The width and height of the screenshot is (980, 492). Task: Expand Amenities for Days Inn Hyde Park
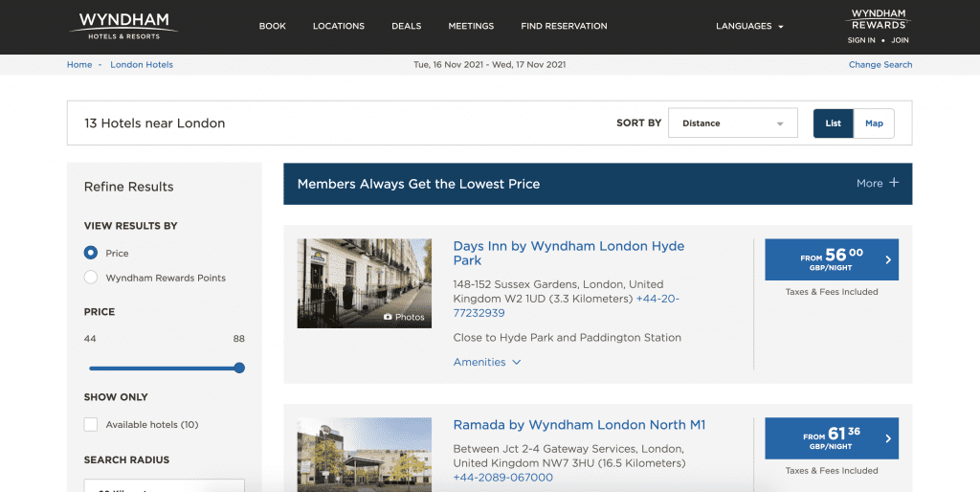487,362
